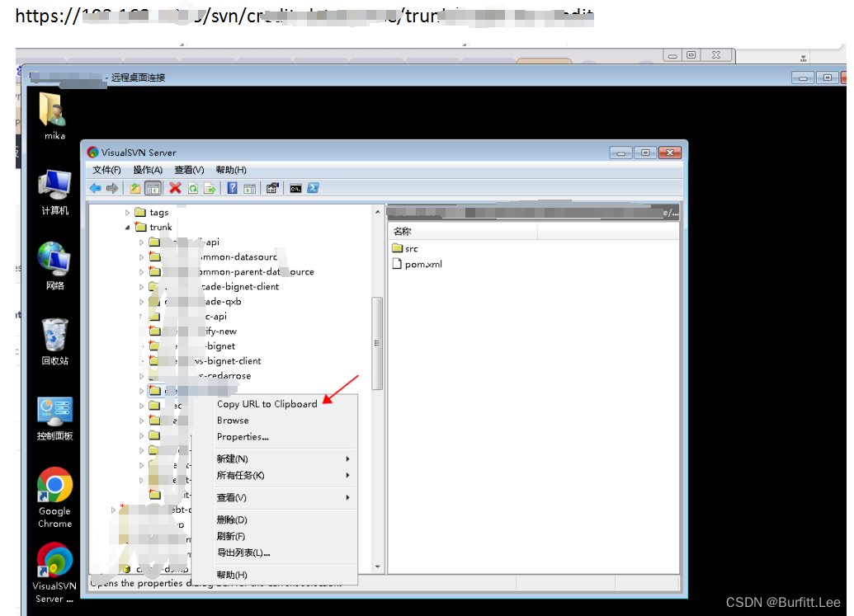Toggle the Show/Hide Action Pane icon

click(x=250, y=188)
